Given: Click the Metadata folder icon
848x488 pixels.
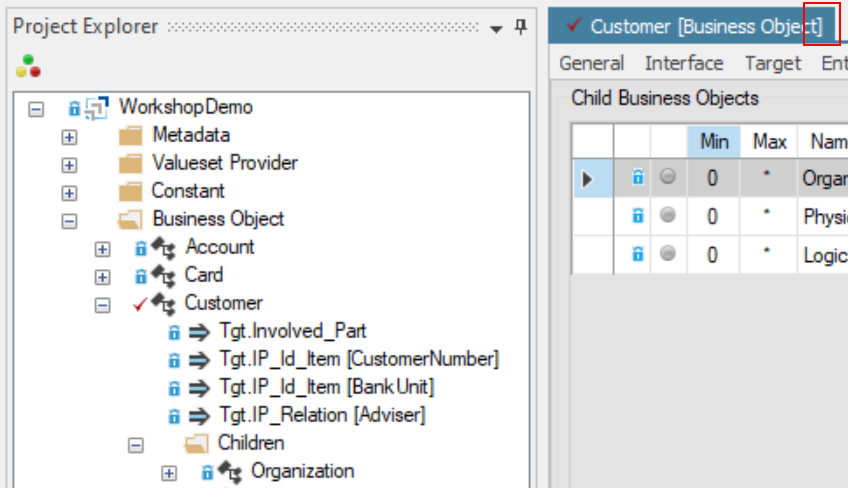Looking at the screenshot, I should click(130, 135).
